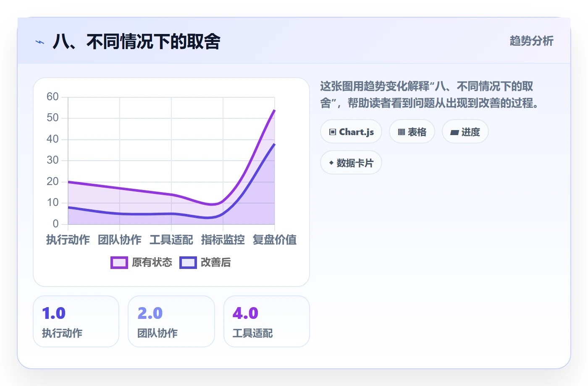Select the Chart.js tag
The width and height of the screenshot is (588, 386).
351,132
